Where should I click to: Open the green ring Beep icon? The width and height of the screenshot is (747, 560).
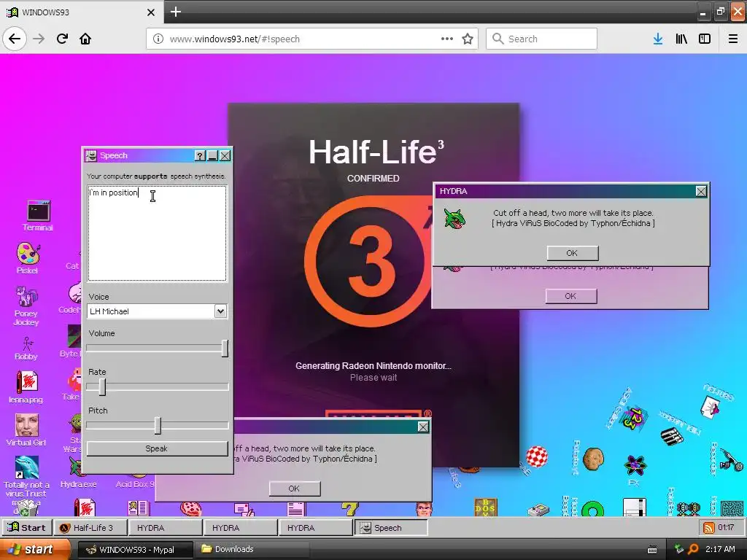point(592,508)
